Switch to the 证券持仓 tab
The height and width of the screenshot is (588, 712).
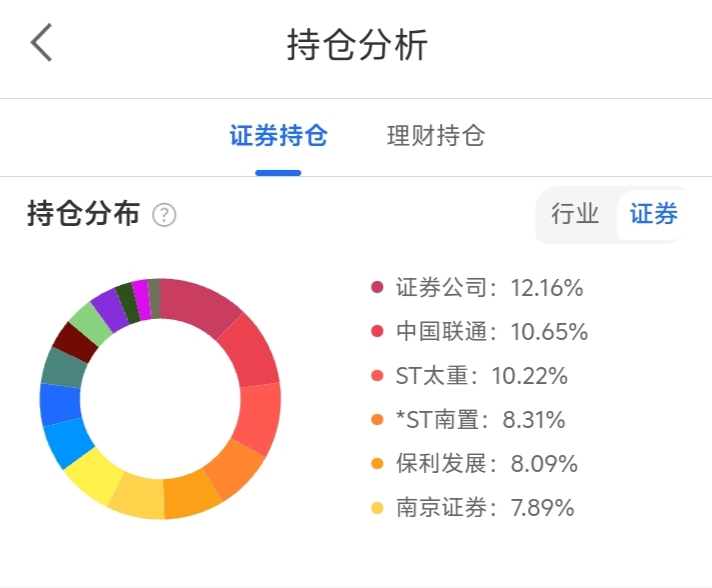[278, 136]
